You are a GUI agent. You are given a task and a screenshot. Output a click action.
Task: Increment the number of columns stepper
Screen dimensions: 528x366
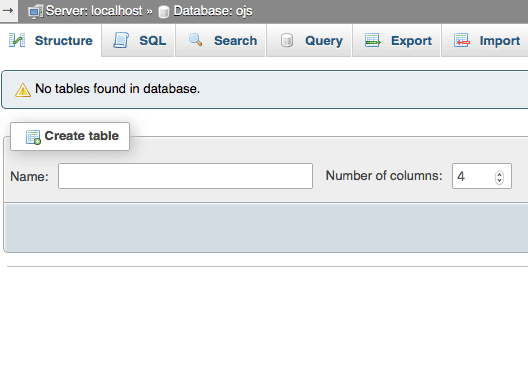pyautogui.click(x=499, y=174)
